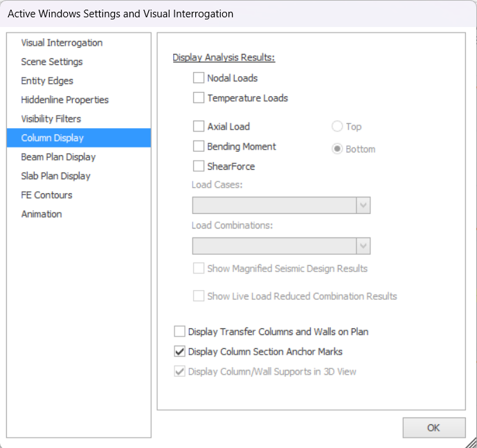Select the Top radio button
The width and height of the screenshot is (477, 448).
[x=337, y=127]
